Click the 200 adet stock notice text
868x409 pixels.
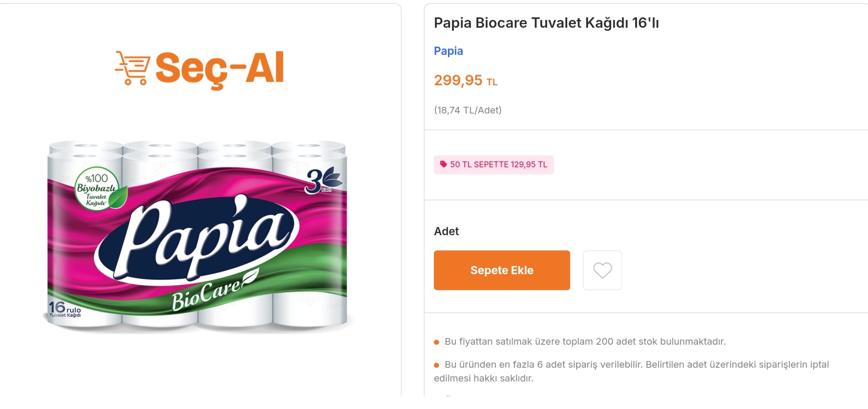point(585,341)
